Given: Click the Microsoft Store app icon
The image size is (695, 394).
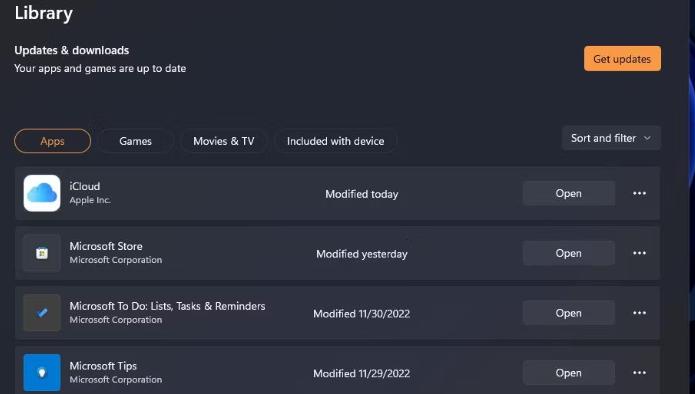Looking at the screenshot, I should coord(42,253).
